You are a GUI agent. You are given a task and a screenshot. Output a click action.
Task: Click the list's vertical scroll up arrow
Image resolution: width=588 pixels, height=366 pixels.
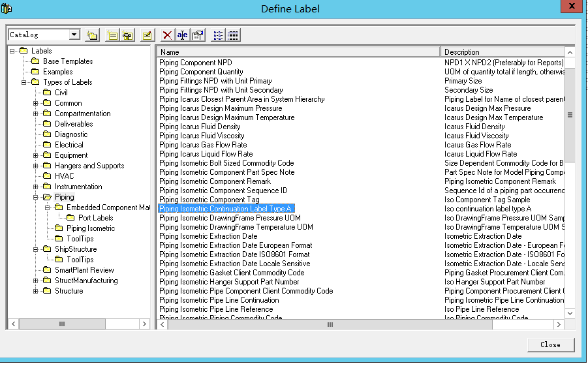(x=570, y=52)
